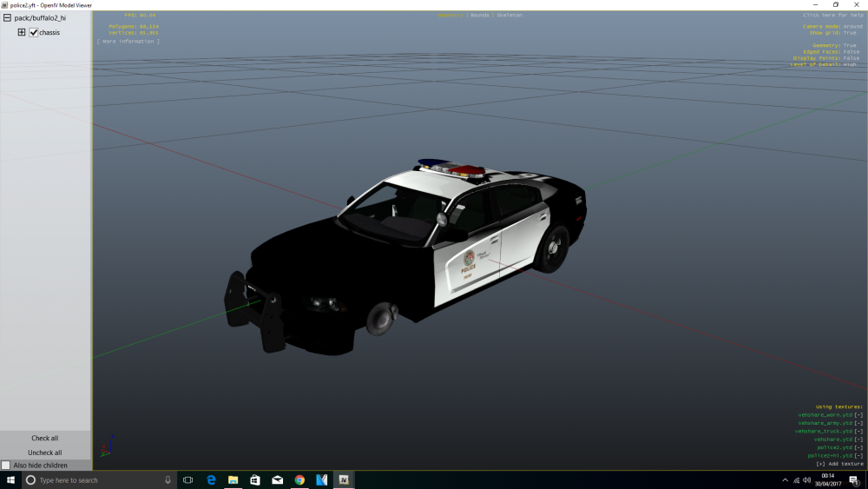This screenshot has height=489, width=868.
Task: Remove vehshare.ytd texture with [-]
Action: pos(858,439)
